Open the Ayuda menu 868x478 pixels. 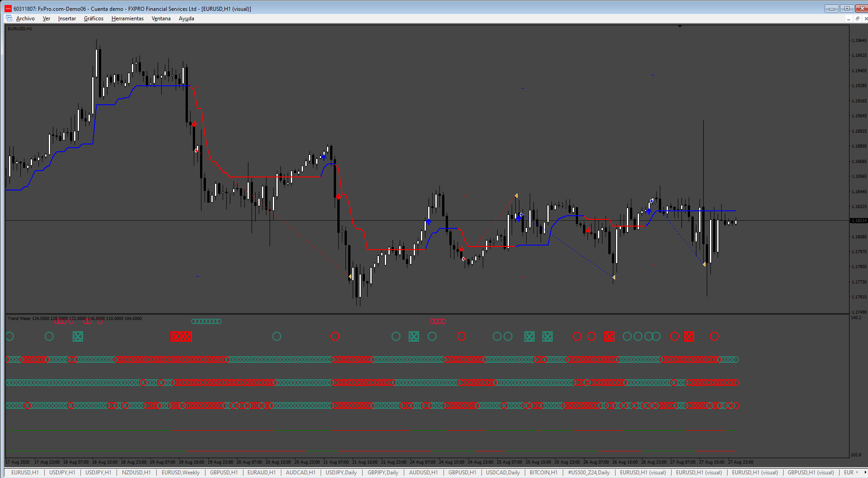coord(187,19)
